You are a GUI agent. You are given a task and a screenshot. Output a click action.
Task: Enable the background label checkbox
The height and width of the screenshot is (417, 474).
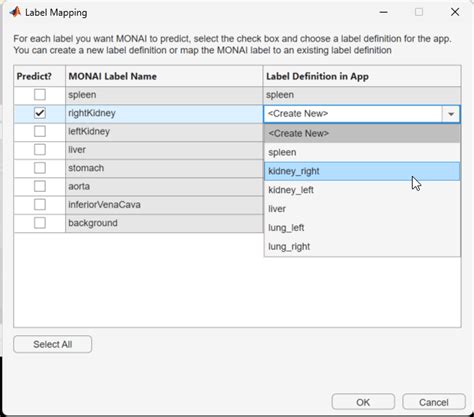40,223
